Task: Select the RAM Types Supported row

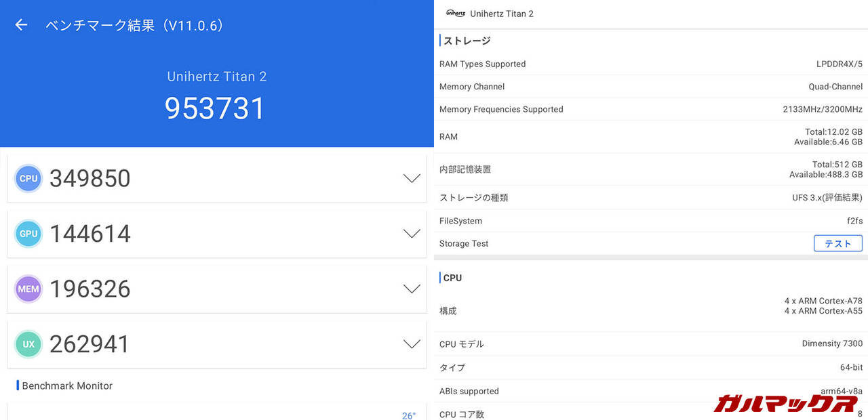Action: pyautogui.click(x=482, y=64)
